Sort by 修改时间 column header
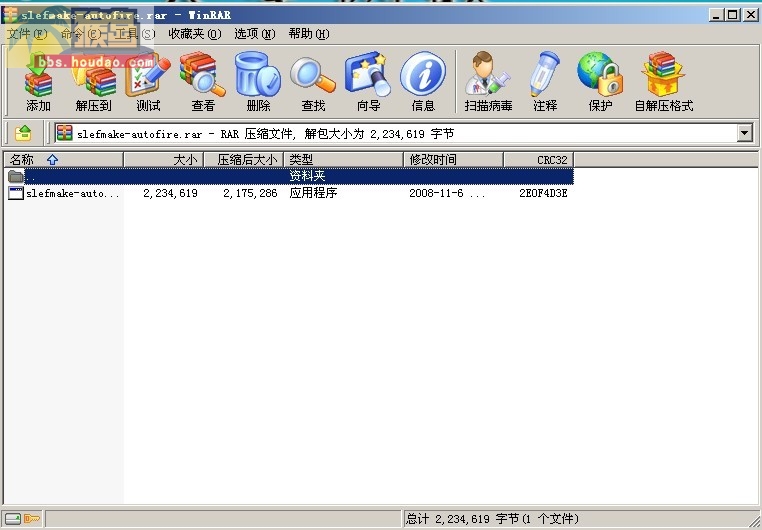Viewport: 762px width, 530px height. [453, 159]
